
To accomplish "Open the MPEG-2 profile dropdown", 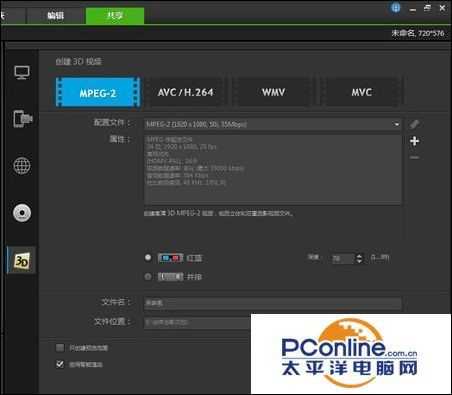I will [273, 124].
